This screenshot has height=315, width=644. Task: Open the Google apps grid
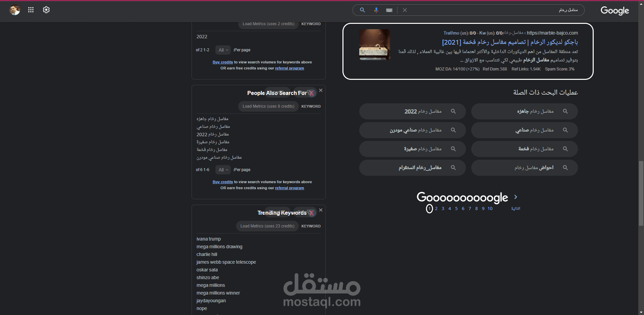31,10
